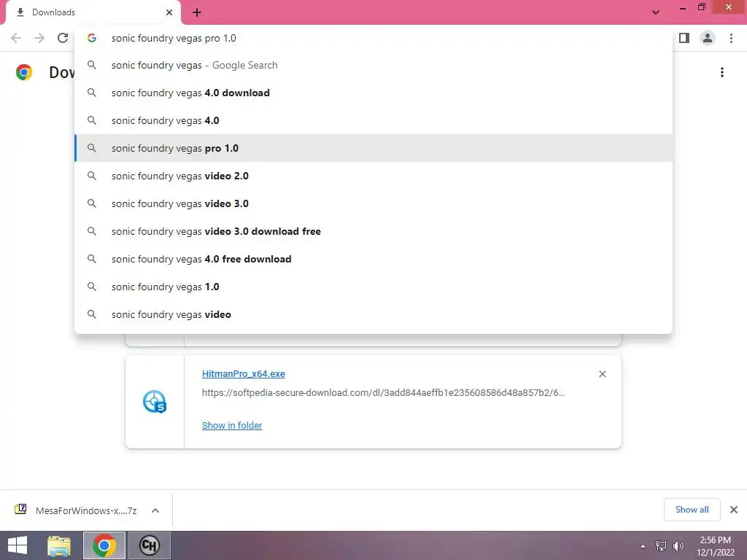The width and height of the screenshot is (747, 560).
Task: Pick the 'sonic foundry vegas video' suggestion
Action: (x=373, y=314)
